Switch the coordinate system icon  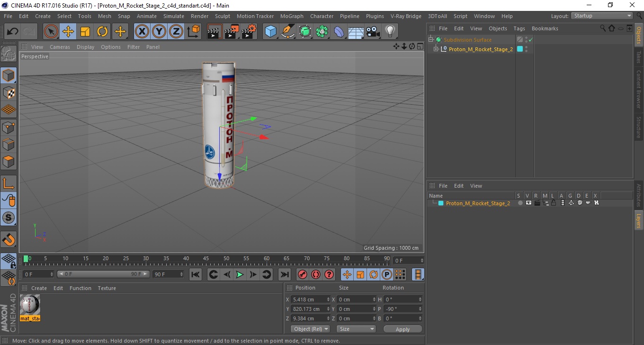click(193, 32)
